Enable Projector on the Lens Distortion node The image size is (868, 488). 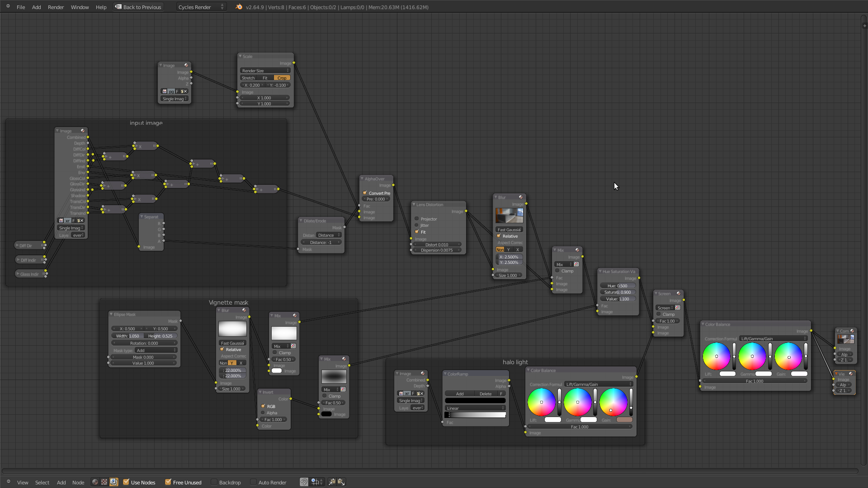[x=417, y=219]
